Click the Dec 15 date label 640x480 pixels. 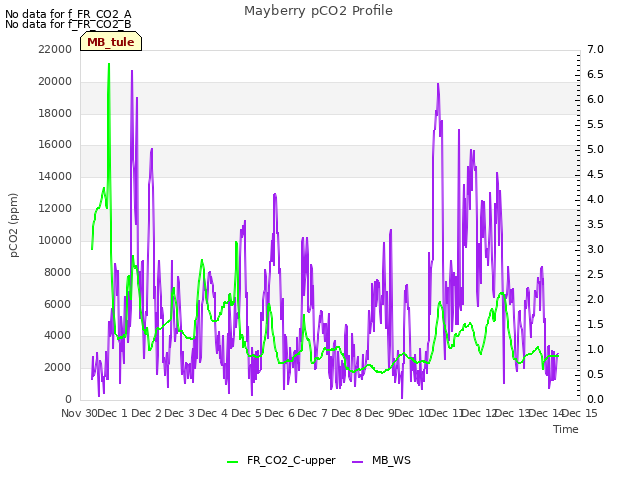(x=580, y=413)
